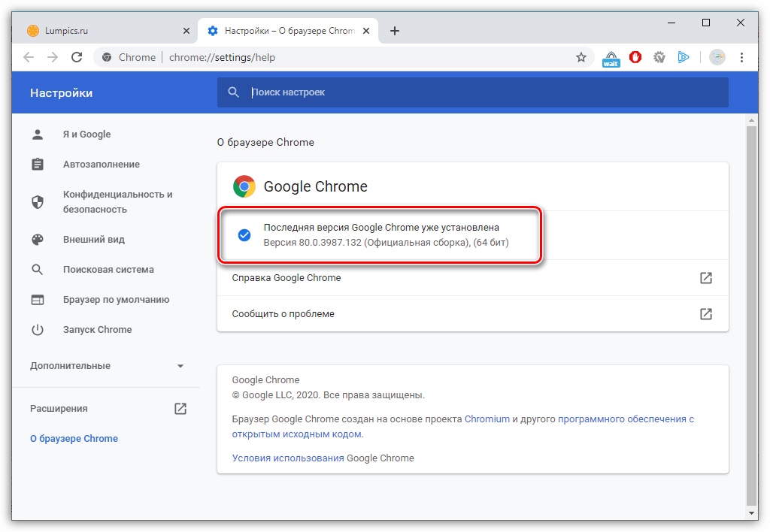
Task: Expand the Дополнительные section arrow
Action: [180, 366]
